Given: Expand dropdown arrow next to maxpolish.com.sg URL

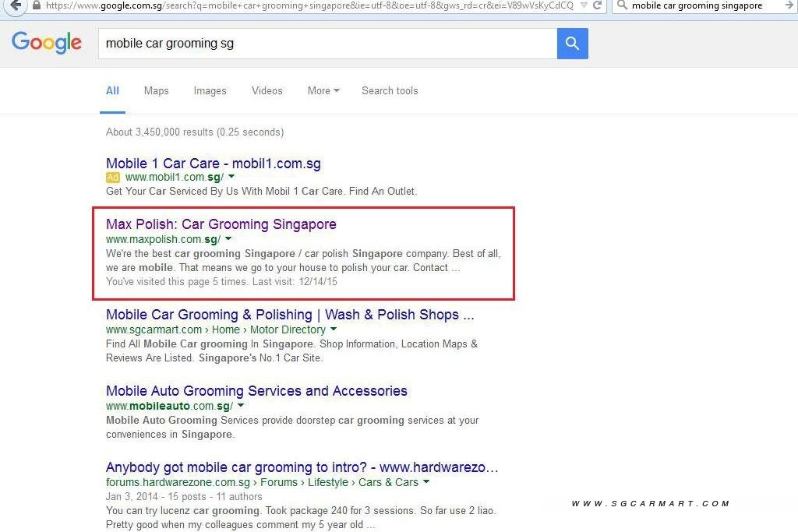Looking at the screenshot, I should (x=228, y=238).
